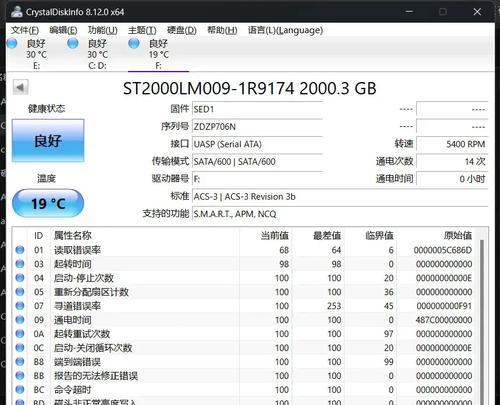Click the 19 °C temperature button
This screenshot has height=405, width=500.
click(48, 203)
